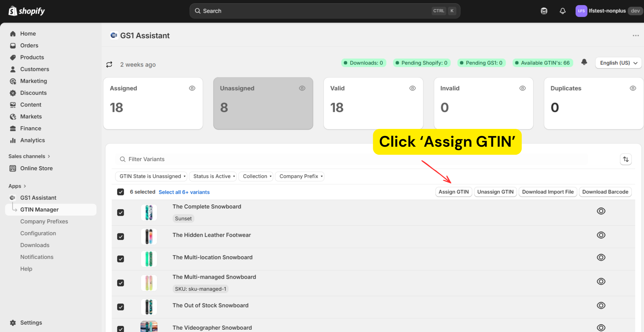This screenshot has width=644, height=332.
Task: Expand the Apps section
Action: (x=17, y=186)
